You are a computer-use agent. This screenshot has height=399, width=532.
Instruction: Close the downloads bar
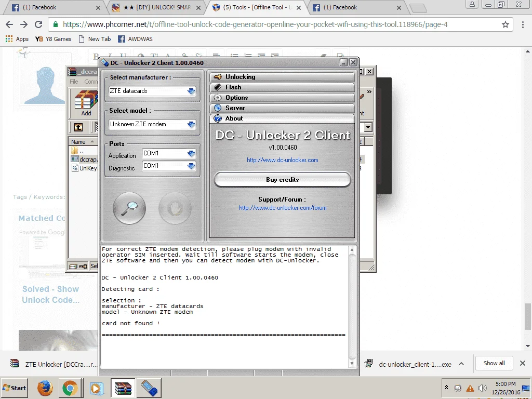pyautogui.click(x=523, y=363)
